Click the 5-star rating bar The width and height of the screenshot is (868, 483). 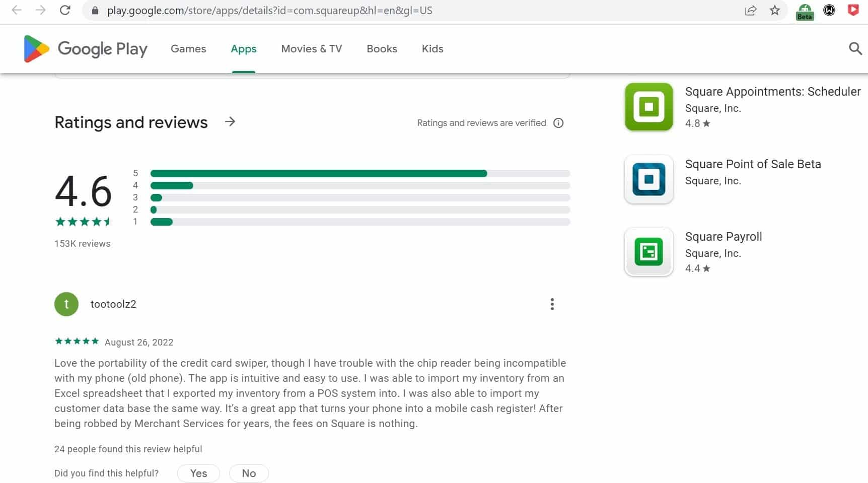[360, 173]
